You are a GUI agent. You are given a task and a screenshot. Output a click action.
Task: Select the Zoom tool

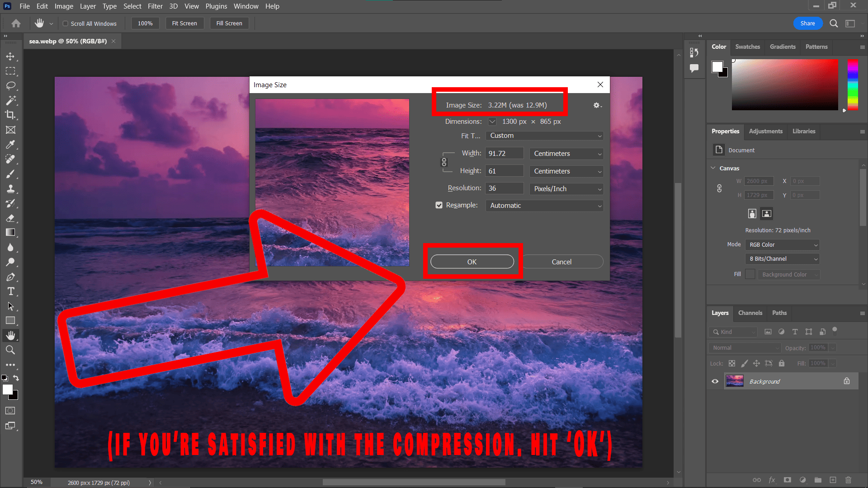11,349
